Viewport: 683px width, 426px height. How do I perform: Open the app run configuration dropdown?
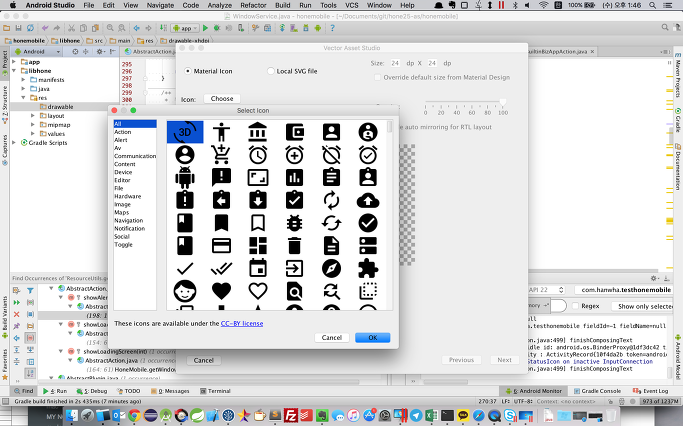tap(185, 28)
